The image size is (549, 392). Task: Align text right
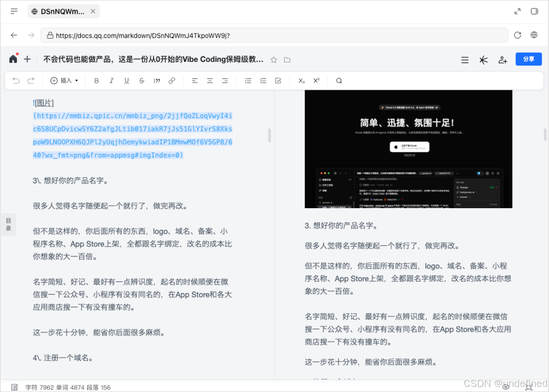tap(225, 81)
